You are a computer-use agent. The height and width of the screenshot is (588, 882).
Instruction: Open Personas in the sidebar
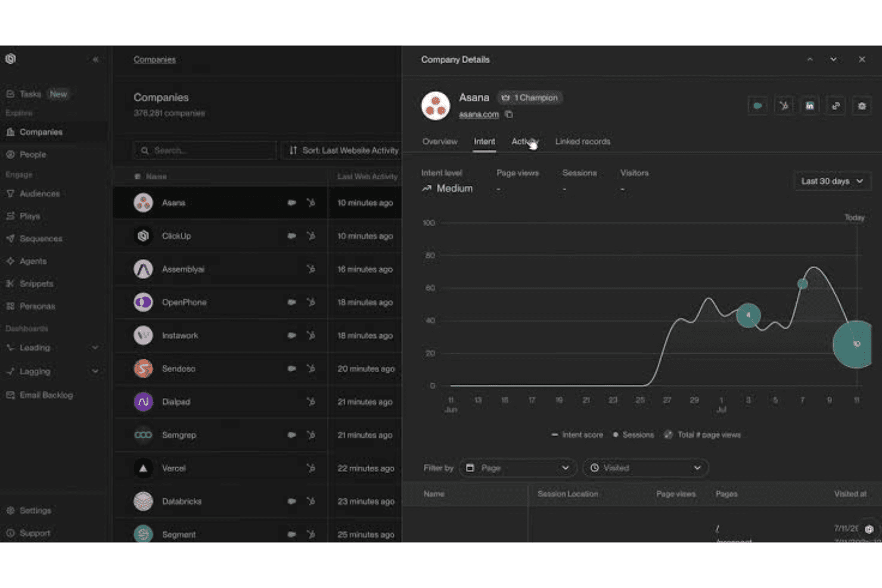coord(37,306)
